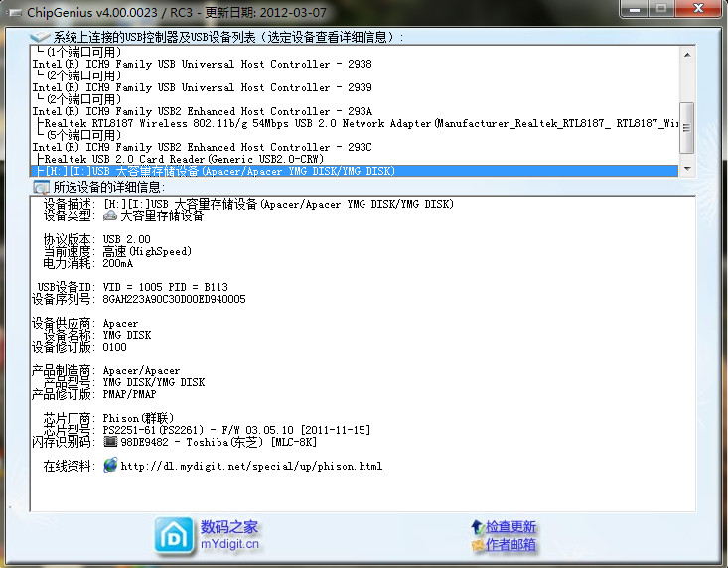Select the USB Universal Host Controller 2938 entry
This screenshot has height=568, width=728.
click(x=202, y=64)
